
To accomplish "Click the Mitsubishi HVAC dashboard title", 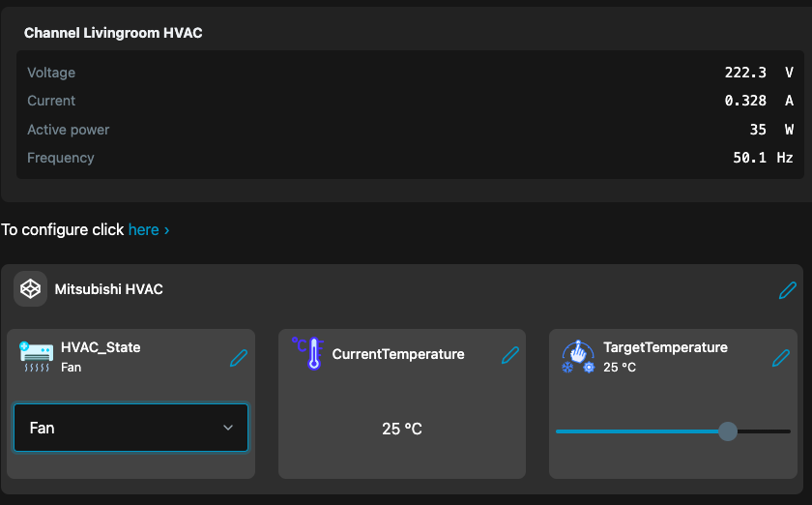I will [108, 289].
